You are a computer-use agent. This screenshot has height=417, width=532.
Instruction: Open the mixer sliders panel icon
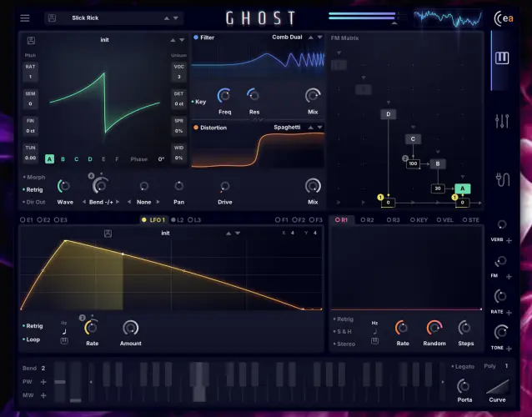click(502, 121)
